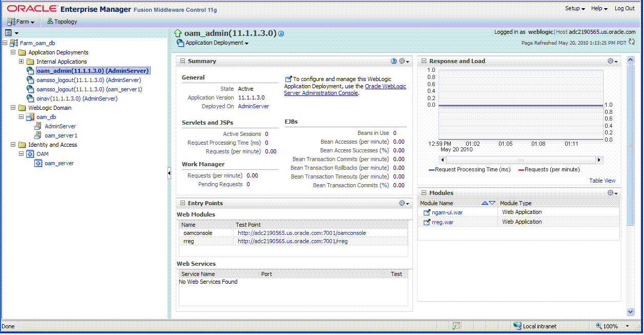Screen dimensions: 644x335
Task: Open the Setup menu
Action: 575,8
